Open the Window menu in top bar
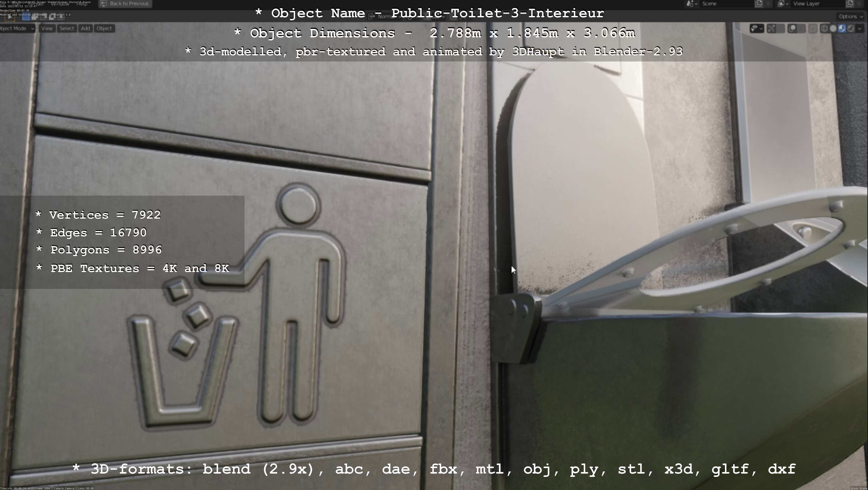 60,4
